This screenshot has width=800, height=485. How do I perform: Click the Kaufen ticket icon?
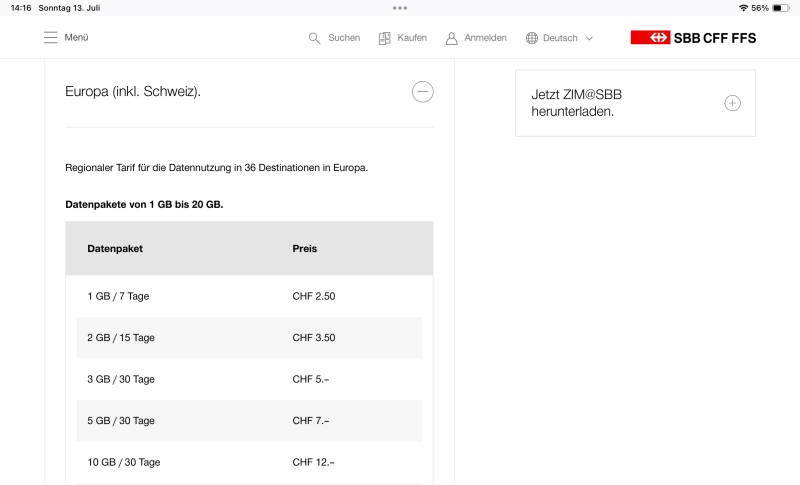point(384,38)
